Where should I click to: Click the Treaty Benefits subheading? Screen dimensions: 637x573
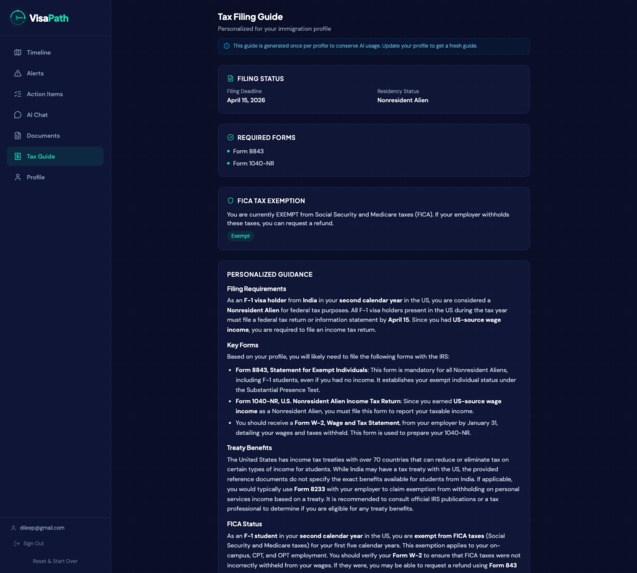(249, 448)
